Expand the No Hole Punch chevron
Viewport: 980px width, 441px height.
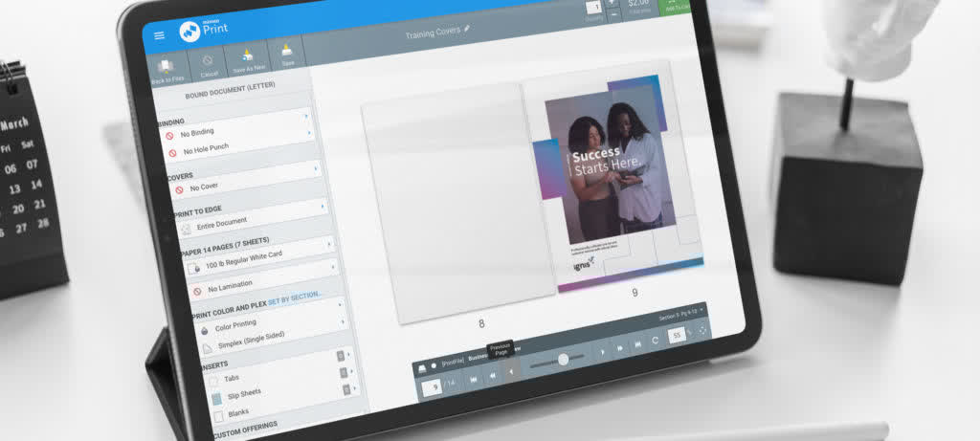[309, 132]
